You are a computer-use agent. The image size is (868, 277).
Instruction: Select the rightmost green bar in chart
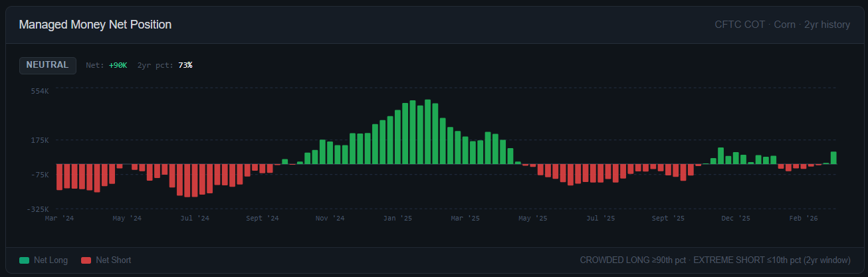pyautogui.click(x=833, y=157)
